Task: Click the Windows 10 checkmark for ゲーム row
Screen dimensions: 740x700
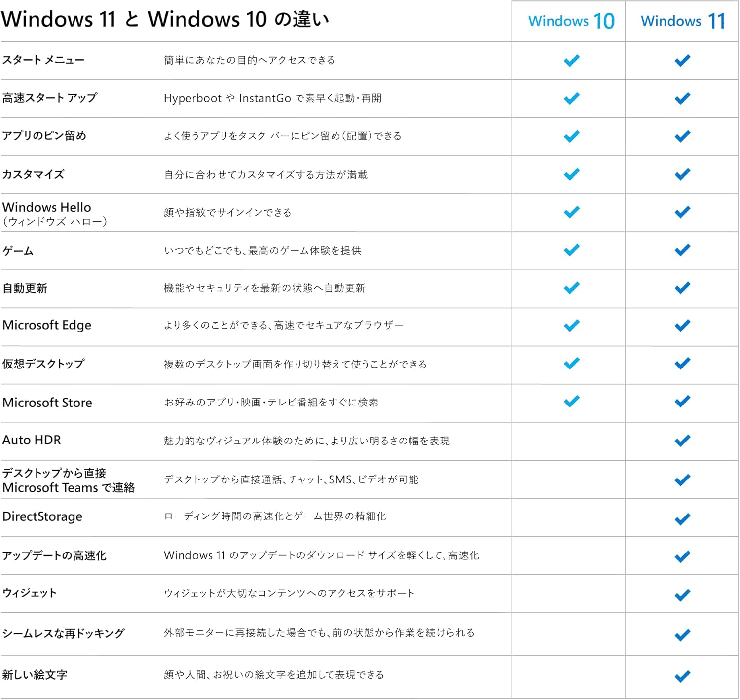Action: (x=571, y=250)
